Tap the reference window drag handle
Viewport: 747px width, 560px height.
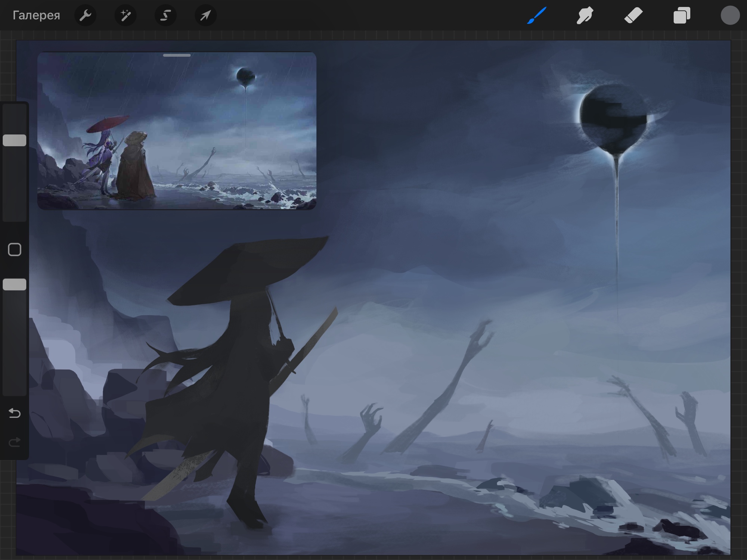(177, 55)
